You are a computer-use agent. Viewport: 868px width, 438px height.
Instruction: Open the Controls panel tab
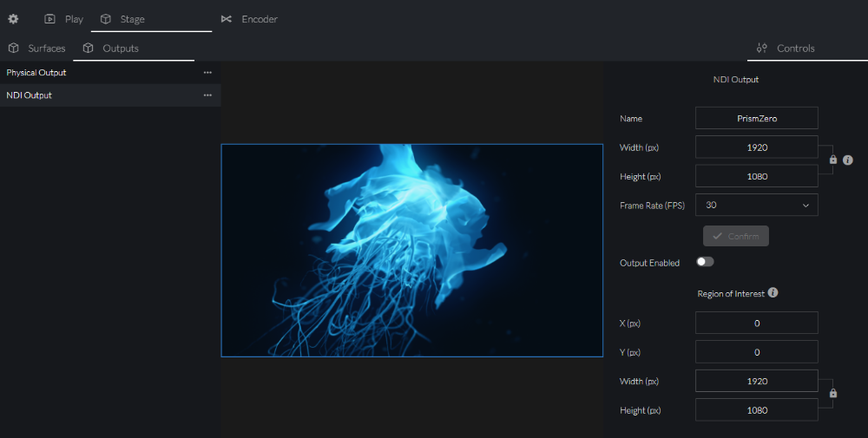pyautogui.click(x=786, y=49)
